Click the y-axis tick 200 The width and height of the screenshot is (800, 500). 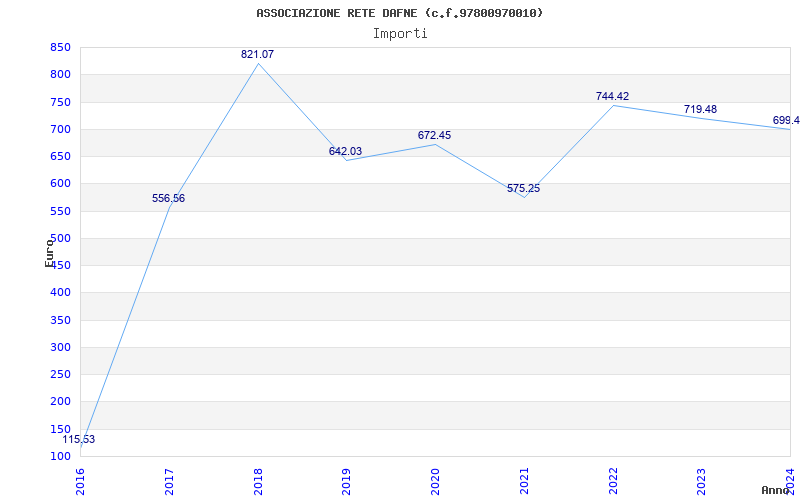pyautogui.click(x=60, y=402)
